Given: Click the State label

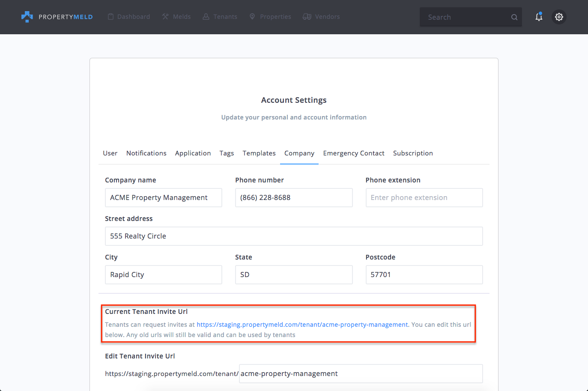Looking at the screenshot, I should click(244, 257).
